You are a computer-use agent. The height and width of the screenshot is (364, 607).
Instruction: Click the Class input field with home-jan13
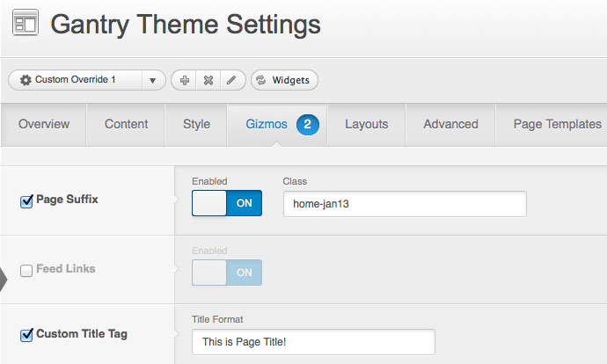coord(405,204)
